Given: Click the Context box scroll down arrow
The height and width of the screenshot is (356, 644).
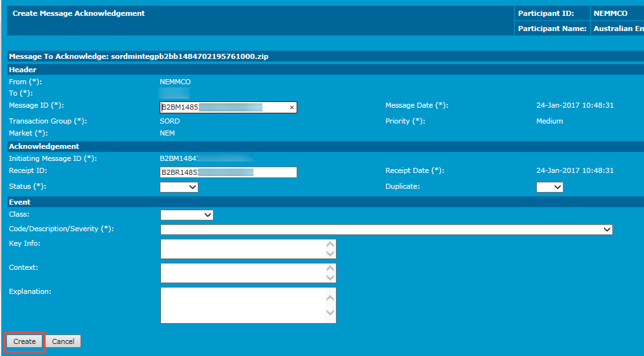Looking at the screenshot, I should 330,277.
